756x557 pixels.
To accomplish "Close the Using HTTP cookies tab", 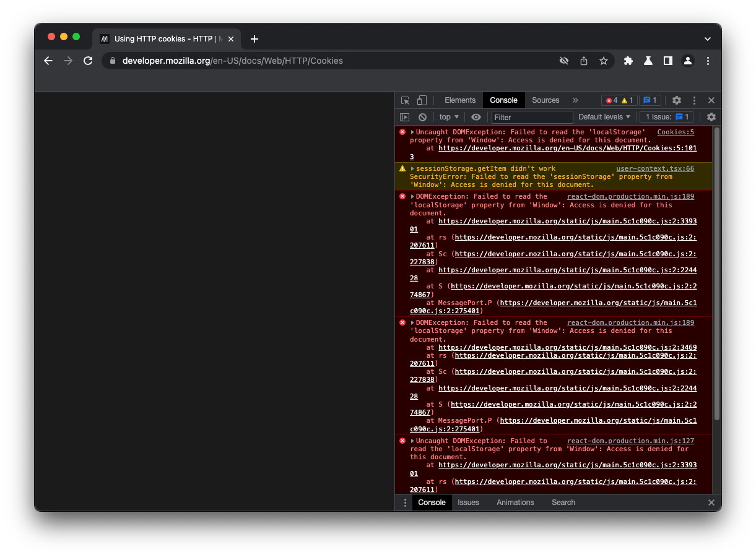I will [x=232, y=39].
